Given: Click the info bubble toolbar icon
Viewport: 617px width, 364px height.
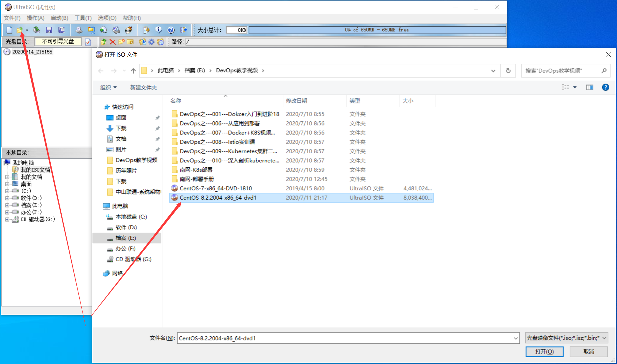Looking at the screenshot, I should [x=159, y=30].
